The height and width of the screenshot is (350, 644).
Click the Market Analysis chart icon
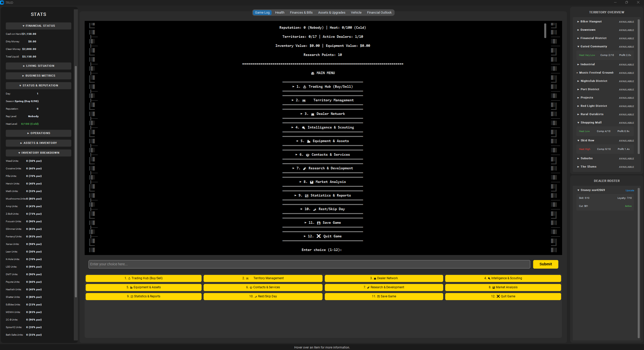point(311,182)
